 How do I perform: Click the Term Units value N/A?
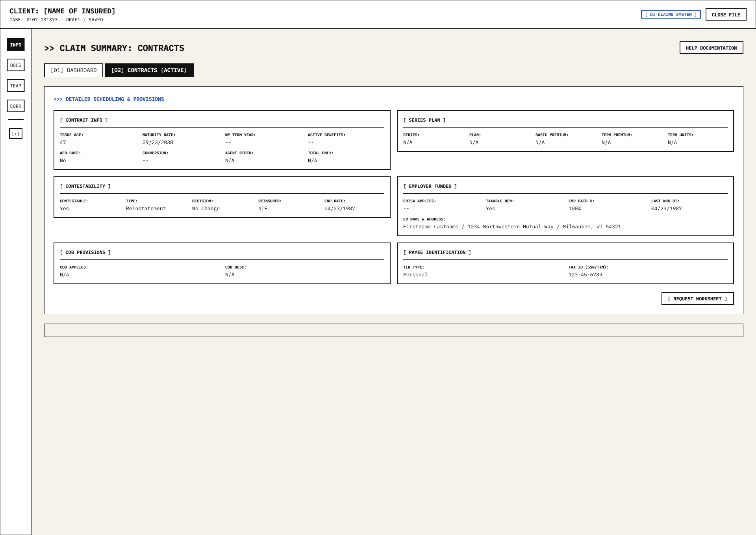pos(673,143)
